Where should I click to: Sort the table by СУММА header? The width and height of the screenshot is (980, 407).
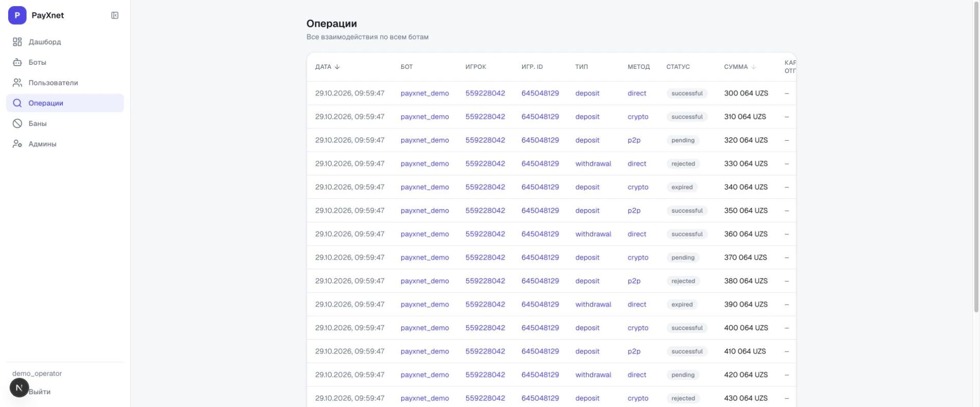pos(740,67)
